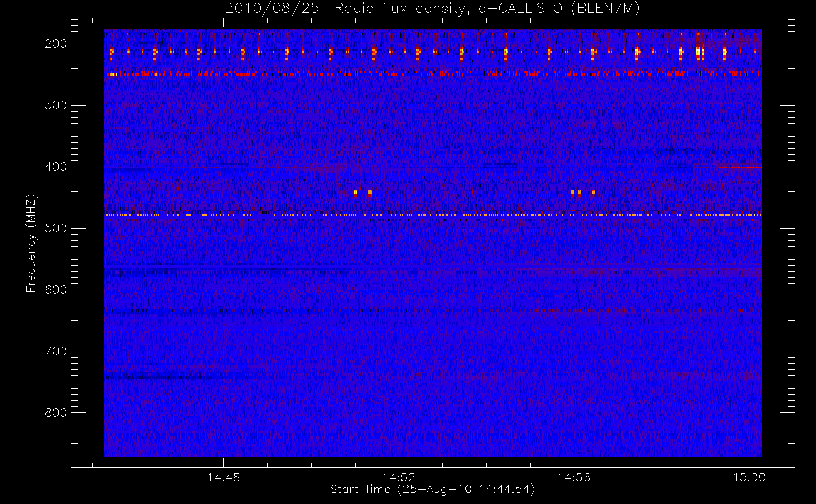Click the 15:00 time tick label
Viewport: 816px width, 504px height.
click(749, 477)
